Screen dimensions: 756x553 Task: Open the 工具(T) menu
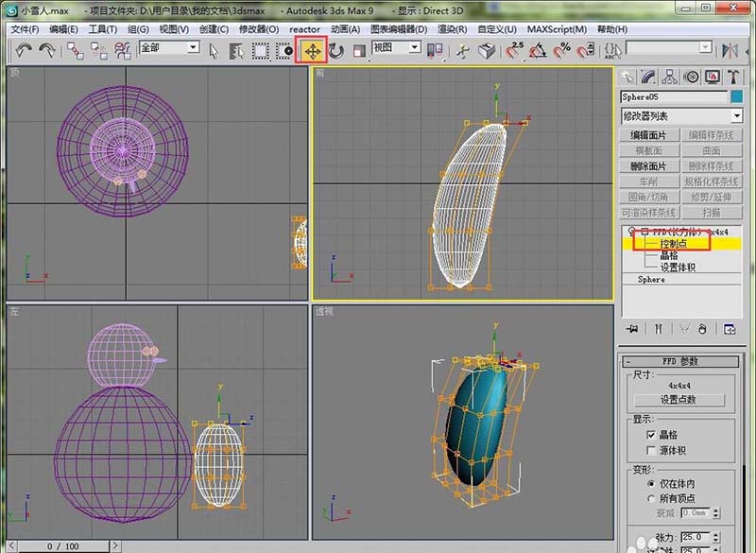pyautogui.click(x=103, y=29)
